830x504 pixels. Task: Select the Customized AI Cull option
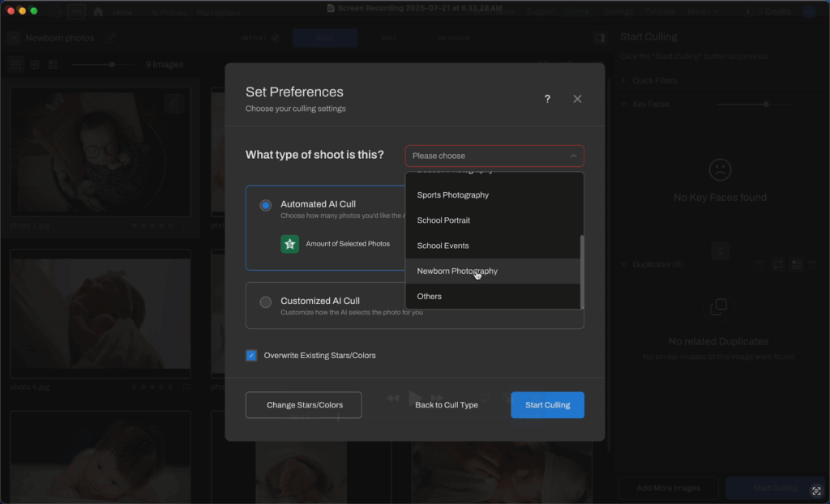264,301
